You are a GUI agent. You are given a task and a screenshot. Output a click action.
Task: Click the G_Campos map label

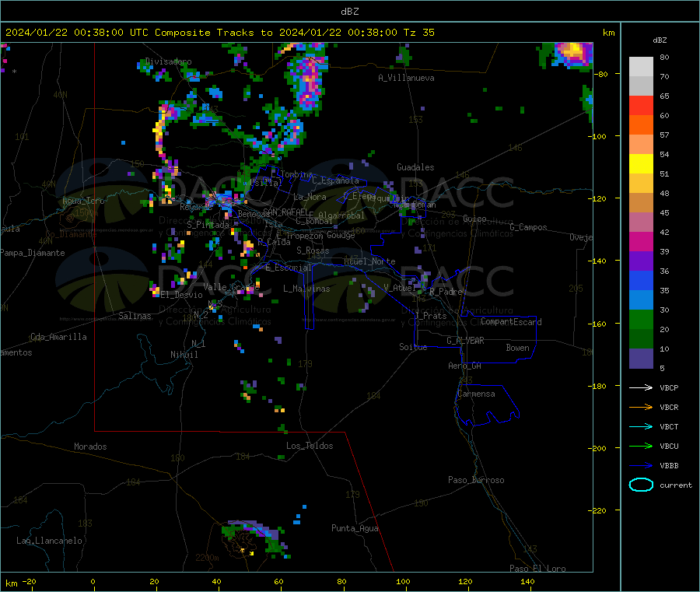tap(528, 227)
